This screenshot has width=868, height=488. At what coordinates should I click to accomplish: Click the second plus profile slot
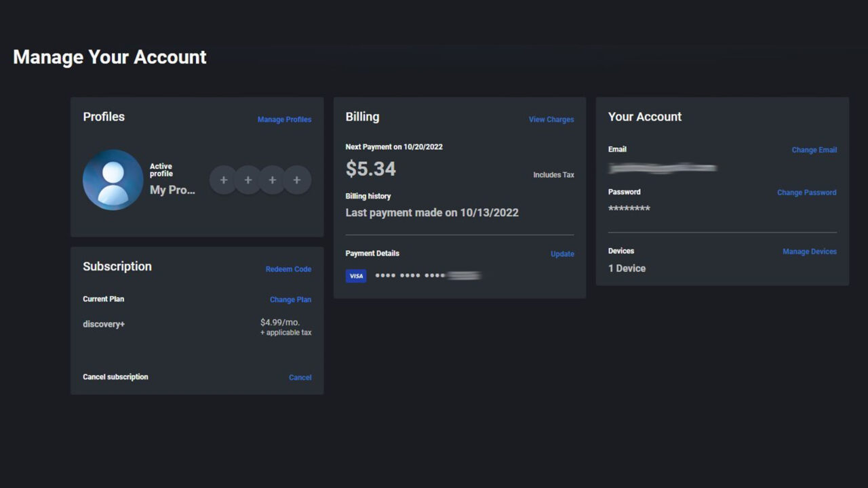(248, 180)
